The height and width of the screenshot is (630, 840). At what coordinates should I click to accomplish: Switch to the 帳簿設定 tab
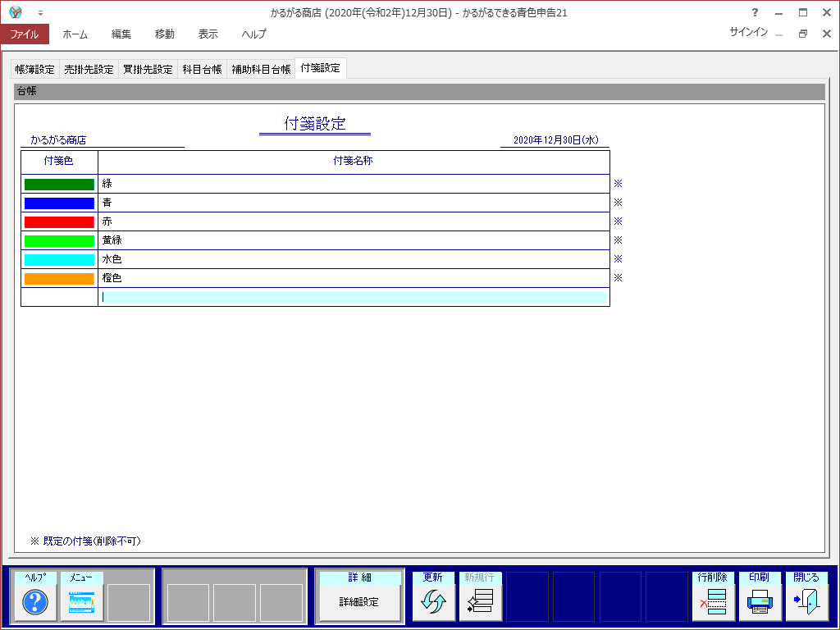point(34,69)
